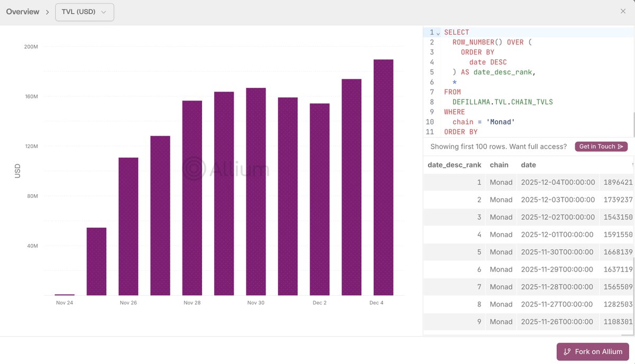The image size is (635, 364).
Task: Click date cell 2025-12-04T00:00:00
Action: pyautogui.click(x=558, y=182)
